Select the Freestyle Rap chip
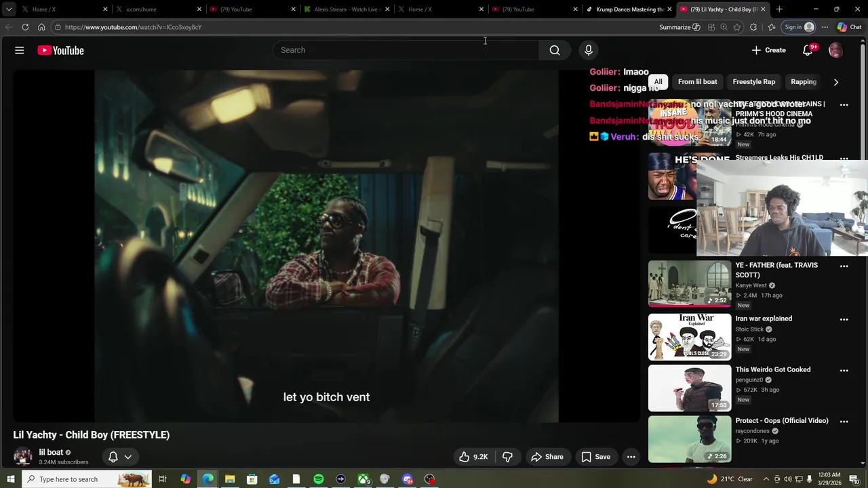 click(x=753, y=82)
